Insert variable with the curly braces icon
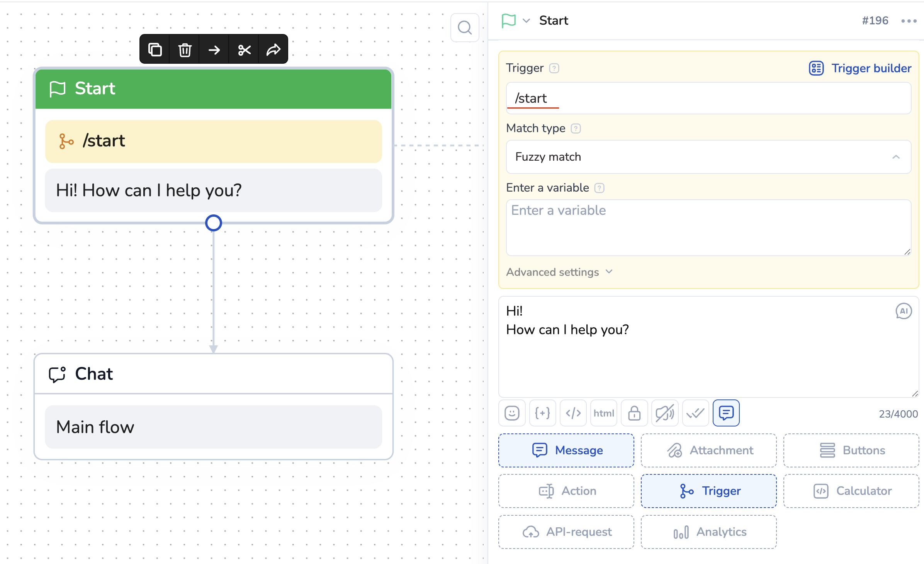Viewport: 924px width, 564px height. (542, 413)
